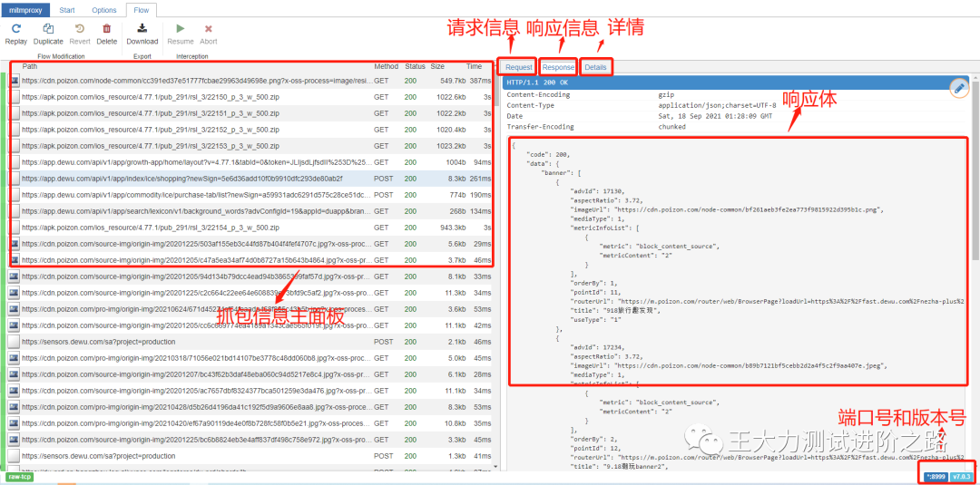
Task: Select the Flow tab
Action: (x=142, y=10)
